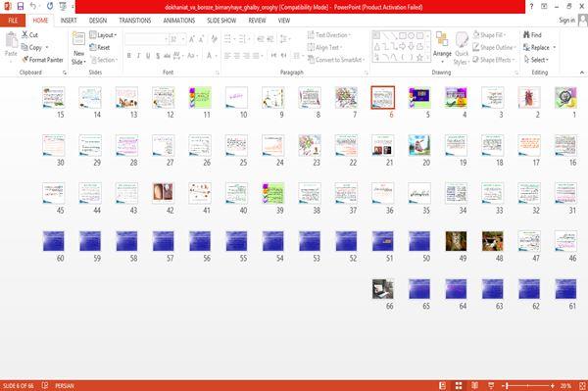
Task: Click the Cut scissors icon
Action: click(x=24, y=35)
